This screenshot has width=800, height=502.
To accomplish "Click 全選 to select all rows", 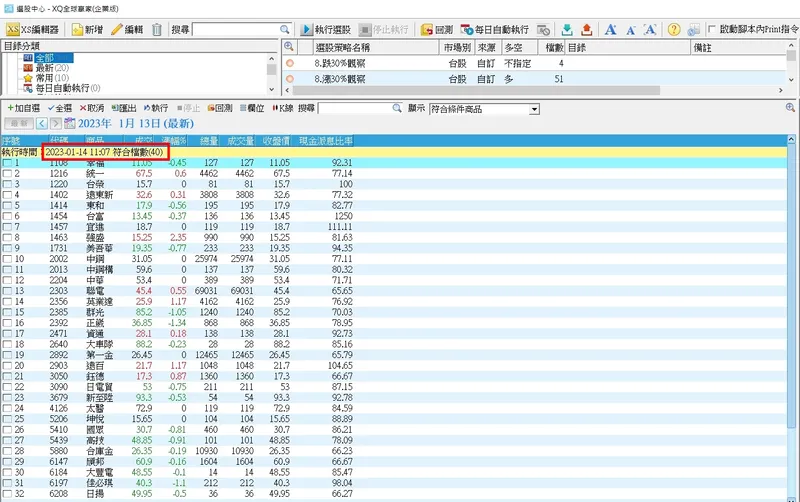I will (59, 108).
